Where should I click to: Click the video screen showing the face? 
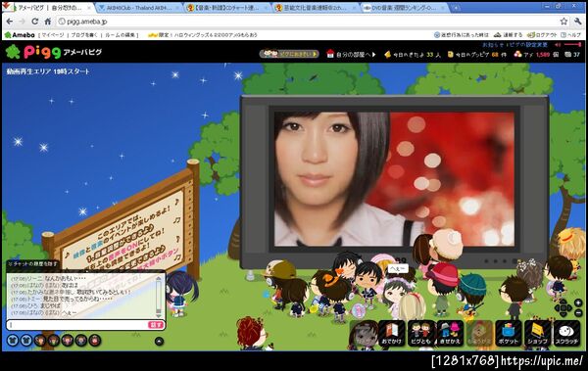tap(394, 179)
